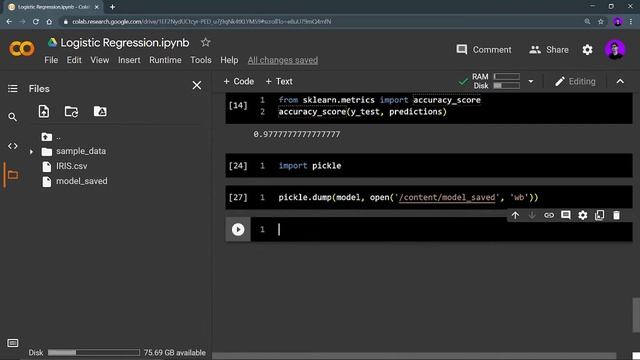Mirror cell in tab icon
This screenshot has height=360, width=640.
(599, 215)
